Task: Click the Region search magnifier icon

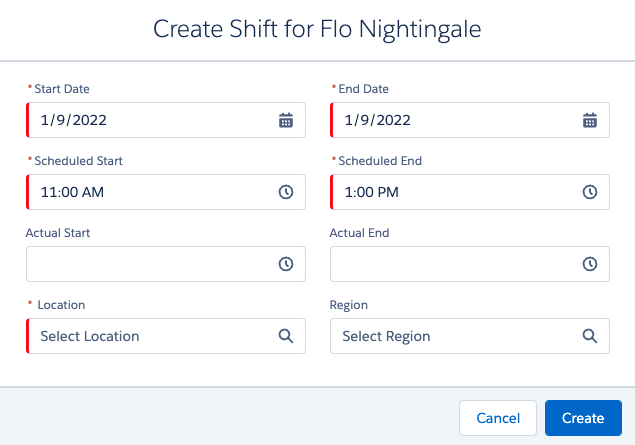Action: tap(590, 336)
